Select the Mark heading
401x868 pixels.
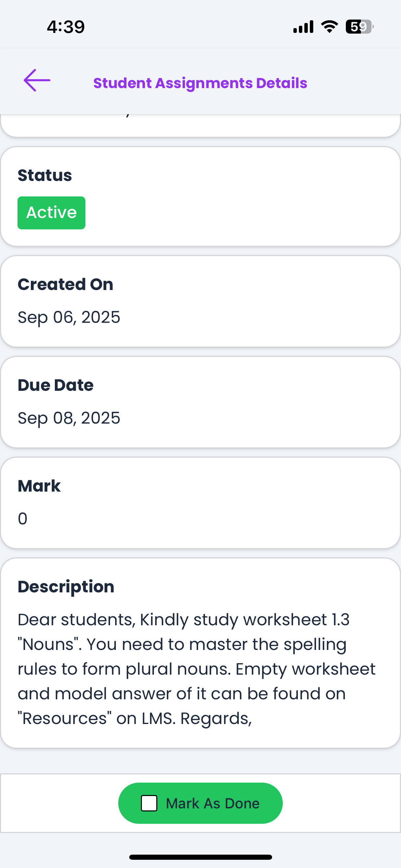click(39, 486)
